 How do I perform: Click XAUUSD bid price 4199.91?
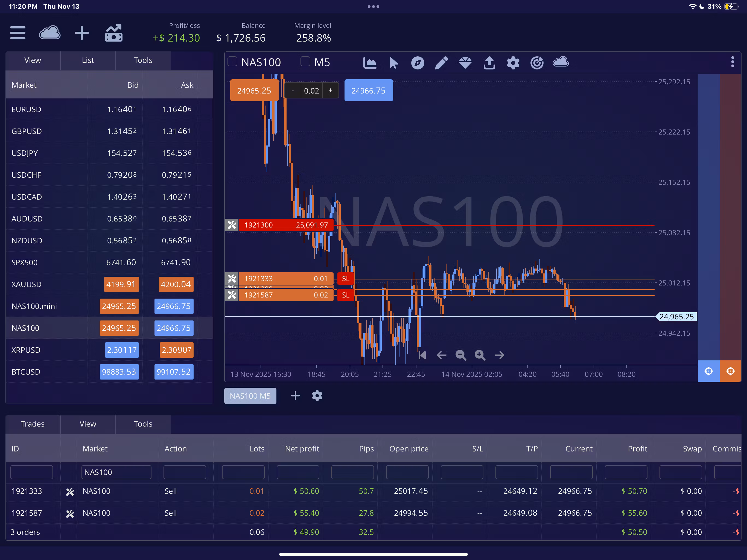(x=121, y=284)
